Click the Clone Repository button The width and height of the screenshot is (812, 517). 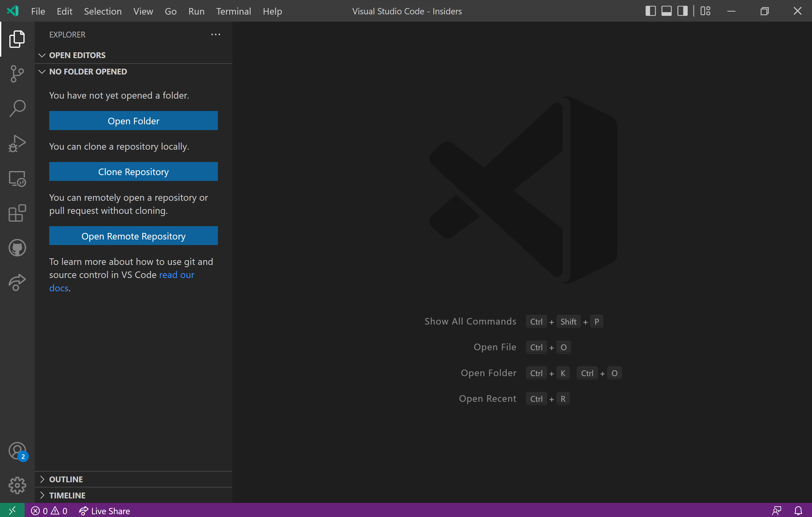point(133,172)
